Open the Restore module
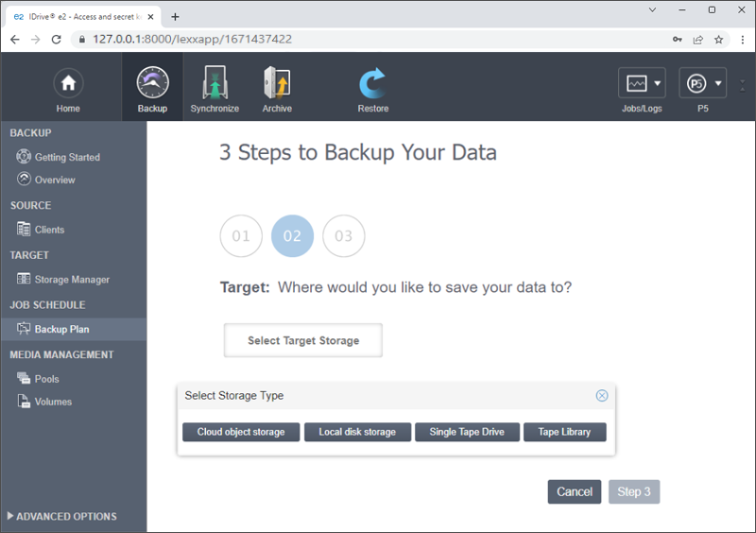The width and height of the screenshot is (756, 533). [x=372, y=90]
